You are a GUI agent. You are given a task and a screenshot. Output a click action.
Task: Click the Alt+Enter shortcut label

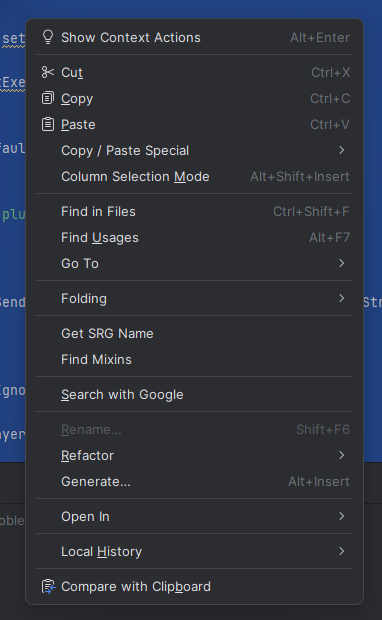[x=320, y=38]
